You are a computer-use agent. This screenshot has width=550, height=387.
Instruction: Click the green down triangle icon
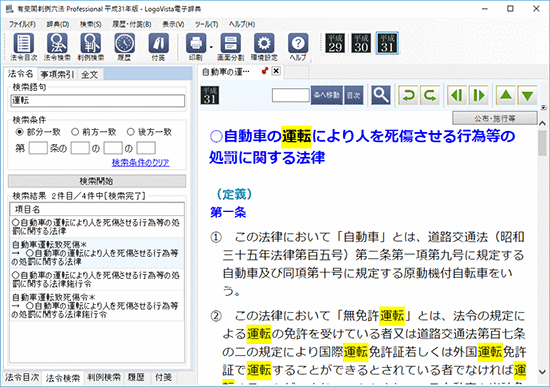point(527,95)
